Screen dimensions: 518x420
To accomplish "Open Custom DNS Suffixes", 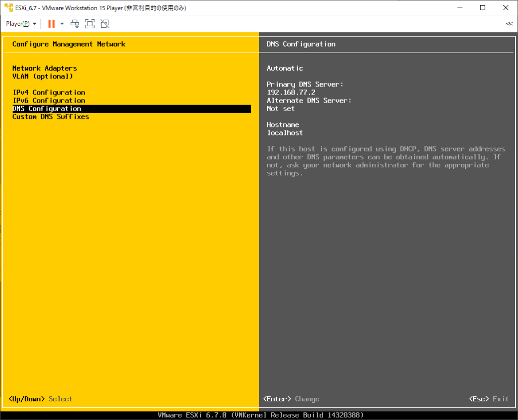I will [51, 117].
